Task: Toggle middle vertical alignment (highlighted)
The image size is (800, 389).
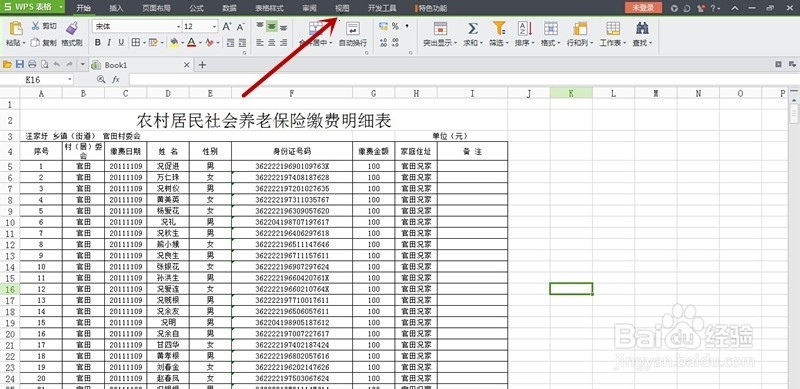Action: (x=272, y=27)
